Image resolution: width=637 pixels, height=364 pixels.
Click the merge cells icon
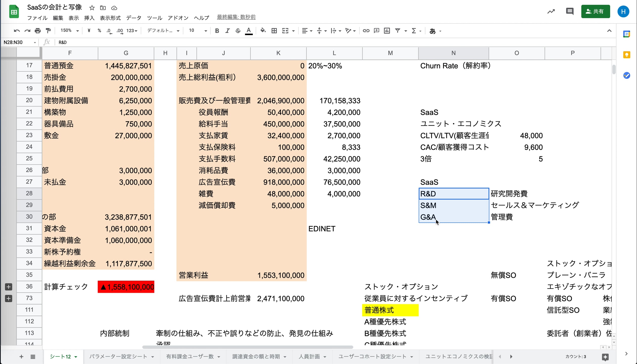[x=285, y=31]
